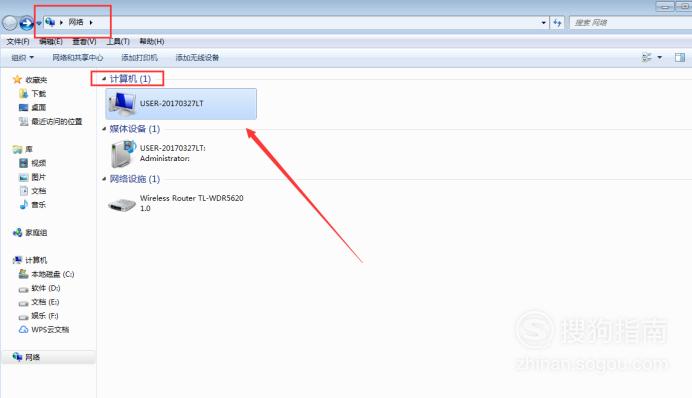Click the 视频 library film icon
The image size is (692, 398).
(x=23, y=163)
